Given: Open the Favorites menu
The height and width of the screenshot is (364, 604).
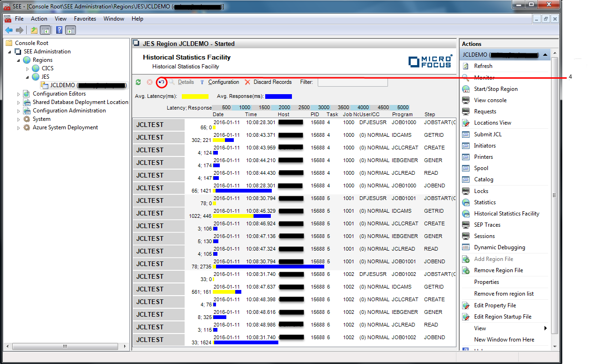Looking at the screenshot, I should [85, 19].
